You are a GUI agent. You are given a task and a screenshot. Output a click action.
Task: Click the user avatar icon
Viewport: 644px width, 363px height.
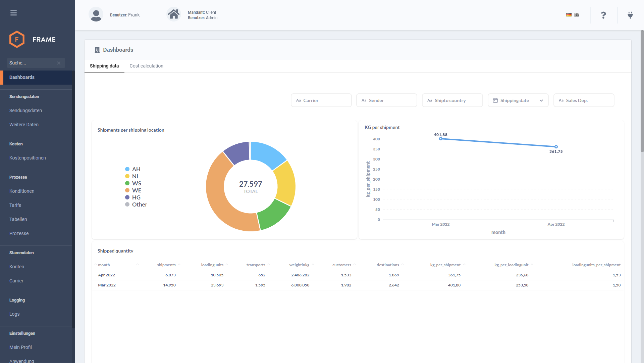96,15
